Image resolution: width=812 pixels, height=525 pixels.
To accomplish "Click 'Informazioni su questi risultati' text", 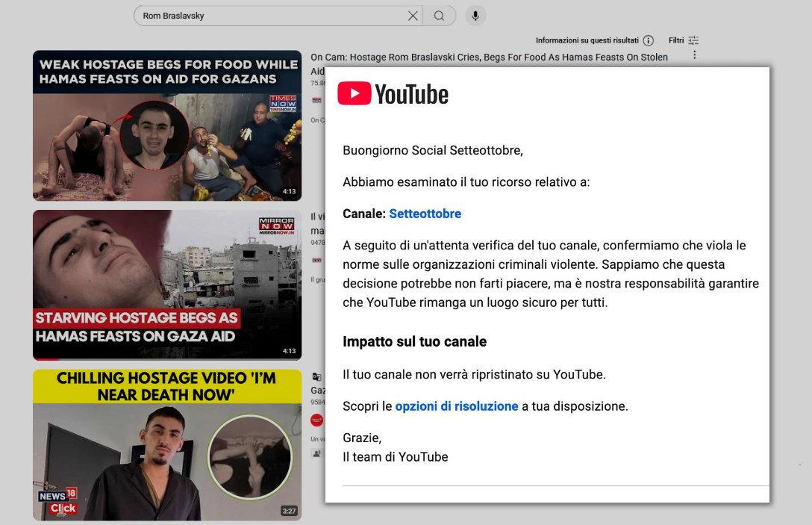I will tap(587, 40).
